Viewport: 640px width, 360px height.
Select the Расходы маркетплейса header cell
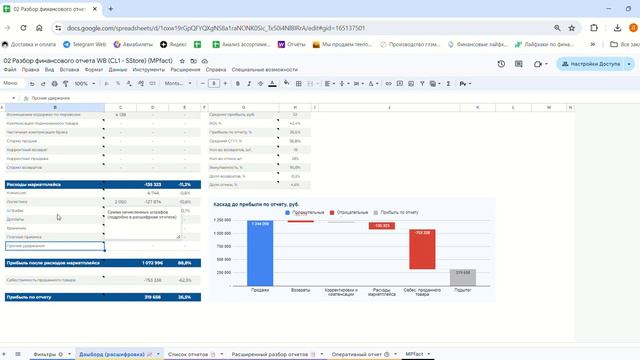click(x=55, y=184)
